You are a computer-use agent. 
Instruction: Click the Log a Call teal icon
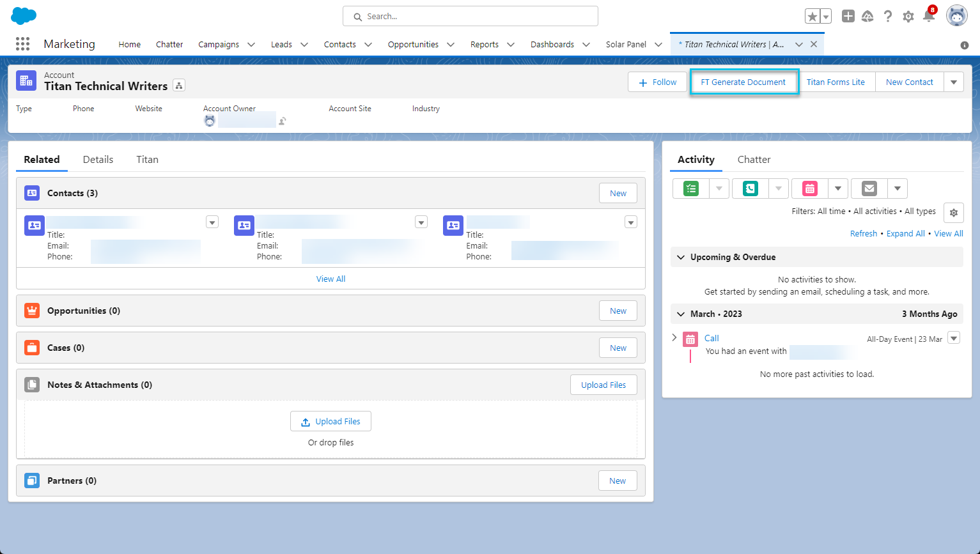point(751,189)
